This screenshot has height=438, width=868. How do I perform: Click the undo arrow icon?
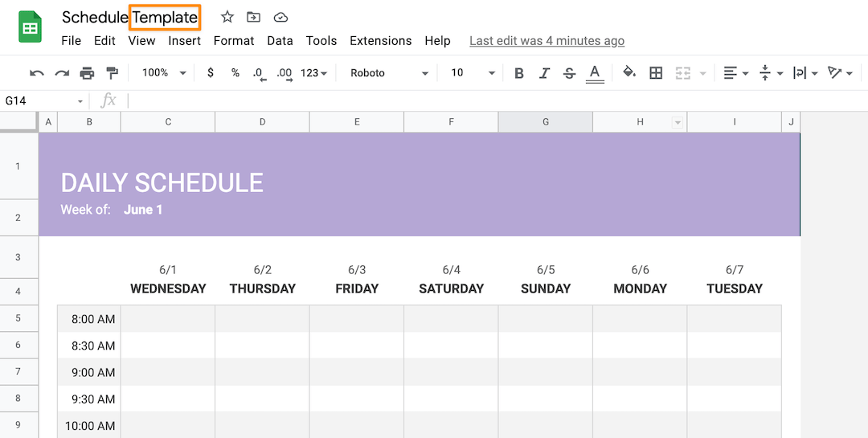click(37, 73)
